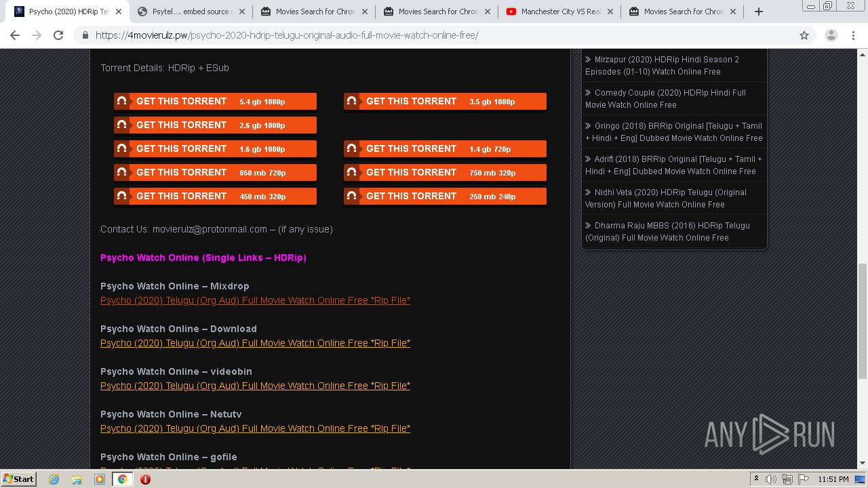Open Comedy Couple (2020) sidebar link
Image resolution: width=868 pixels, height=488 pixels.
(665, 99)
